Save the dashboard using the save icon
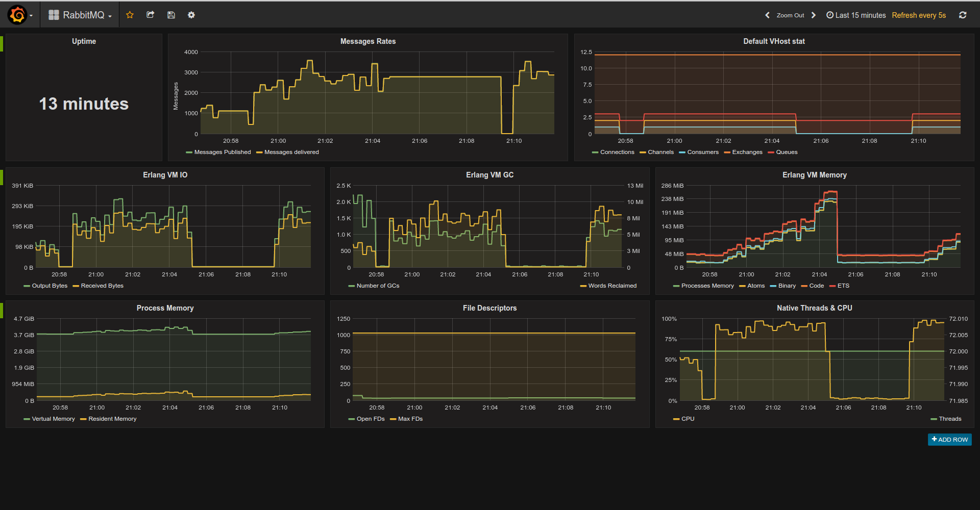 click(x=170, y=15)
